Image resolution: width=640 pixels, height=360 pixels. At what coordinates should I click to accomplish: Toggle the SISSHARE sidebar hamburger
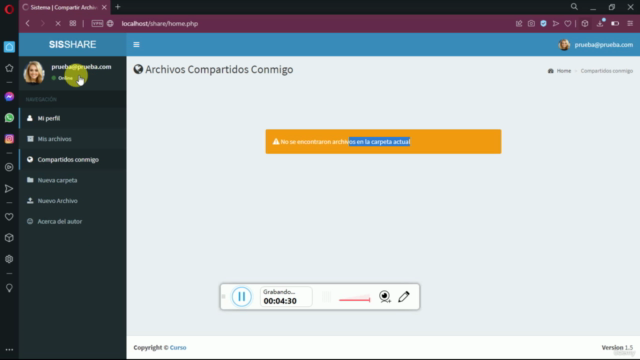(x=136, y=44)
